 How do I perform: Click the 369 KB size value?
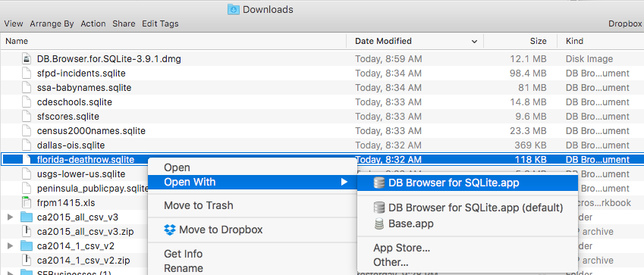530,145
